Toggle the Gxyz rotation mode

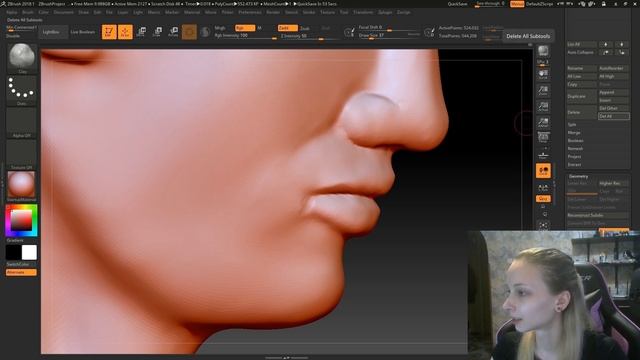543,198
